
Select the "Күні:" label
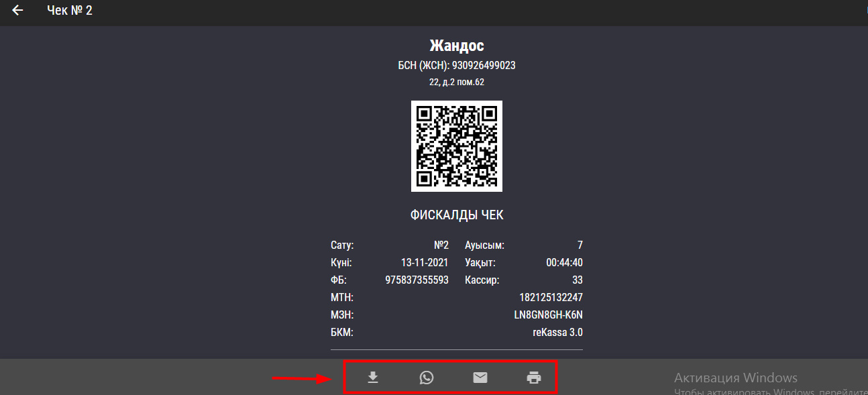click(x=341, y=263)
